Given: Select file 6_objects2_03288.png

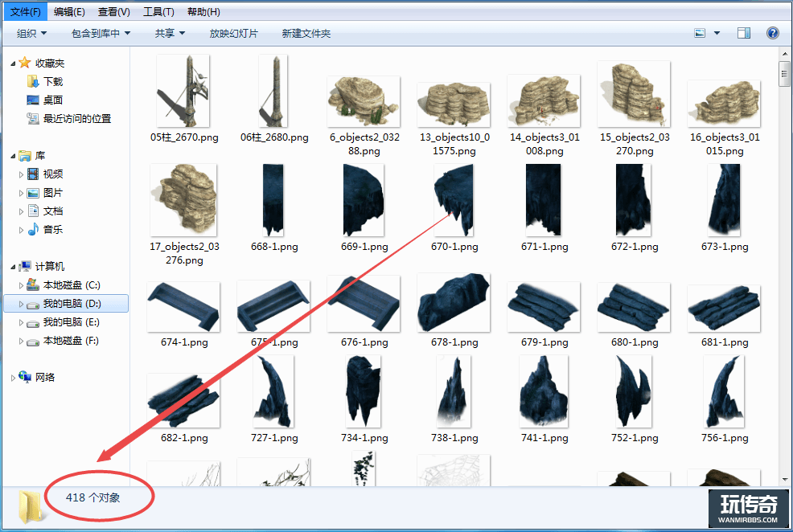Looking at the screenshot, I should [x=364, y=101].
